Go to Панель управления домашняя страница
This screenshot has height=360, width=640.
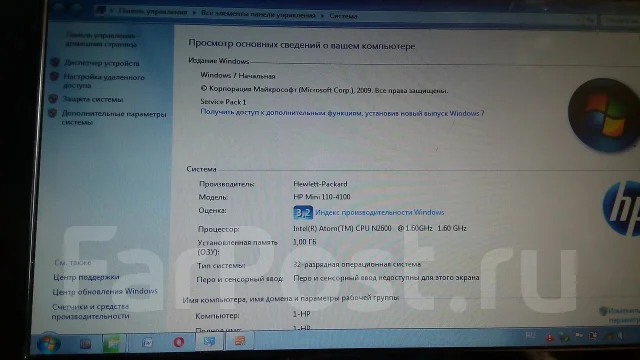click(x=101, y=40)
